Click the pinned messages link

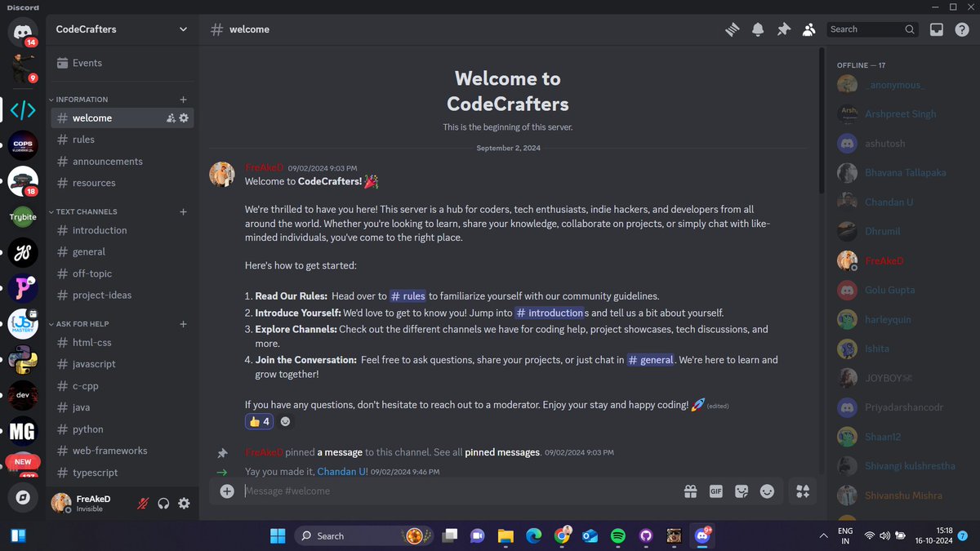tap(501, 452)
